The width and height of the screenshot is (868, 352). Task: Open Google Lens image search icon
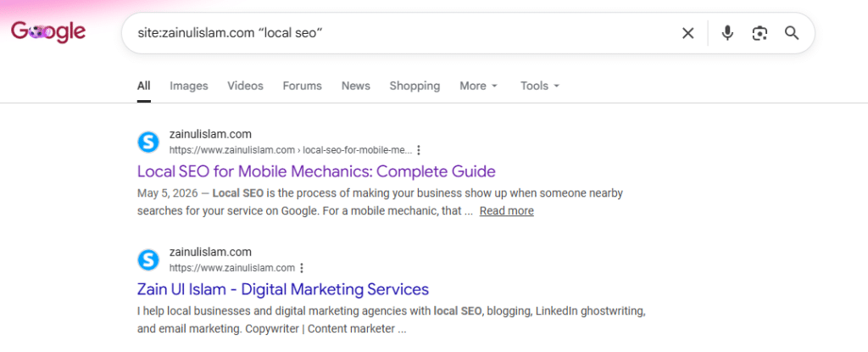pyautogui.click(x=759, y=33)
